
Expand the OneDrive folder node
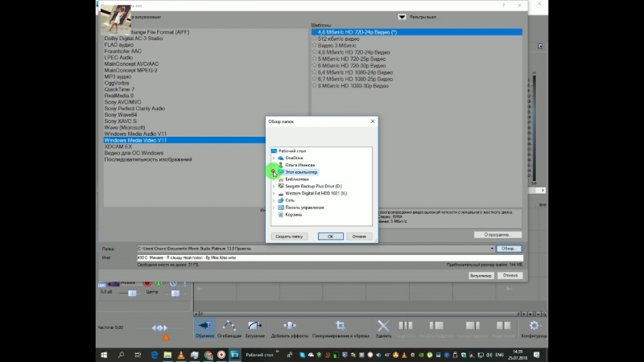[x=274, y=158]
